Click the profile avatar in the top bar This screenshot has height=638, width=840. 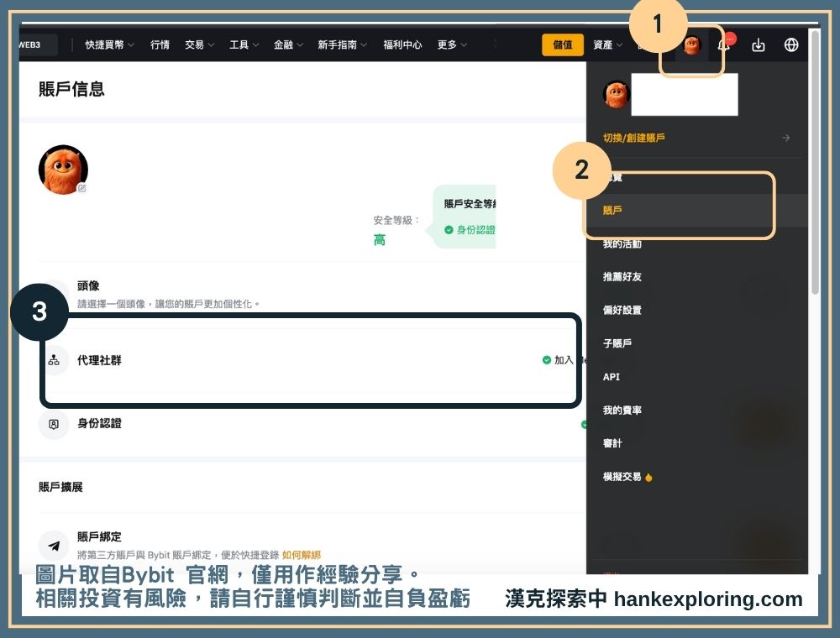click(x=691, y=45)
